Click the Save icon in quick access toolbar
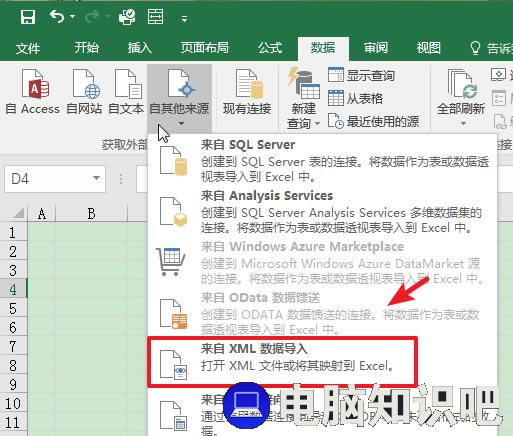The image size is (513, 436). tap(28, 17)
